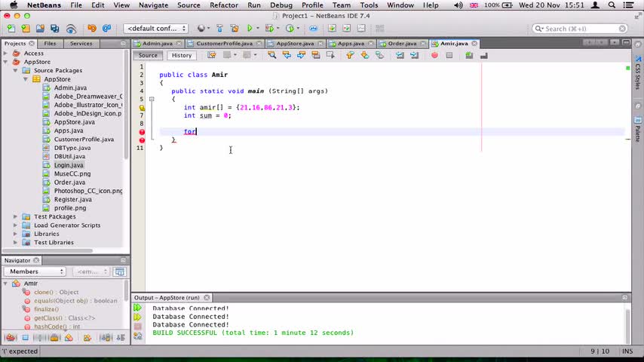Image resolution: width=644 pixels, height=362 pixels.
Task: Switch to the CustomerProfile.java tab
Action: pos(224,43)
